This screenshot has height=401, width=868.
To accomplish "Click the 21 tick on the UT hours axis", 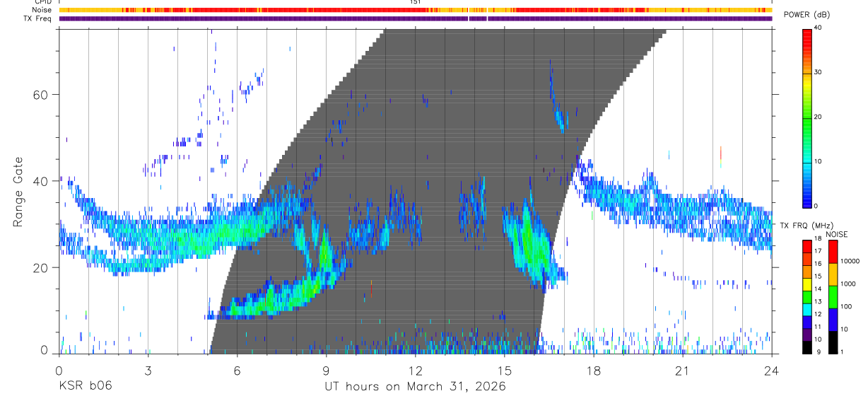I will (x=683, y=371).
